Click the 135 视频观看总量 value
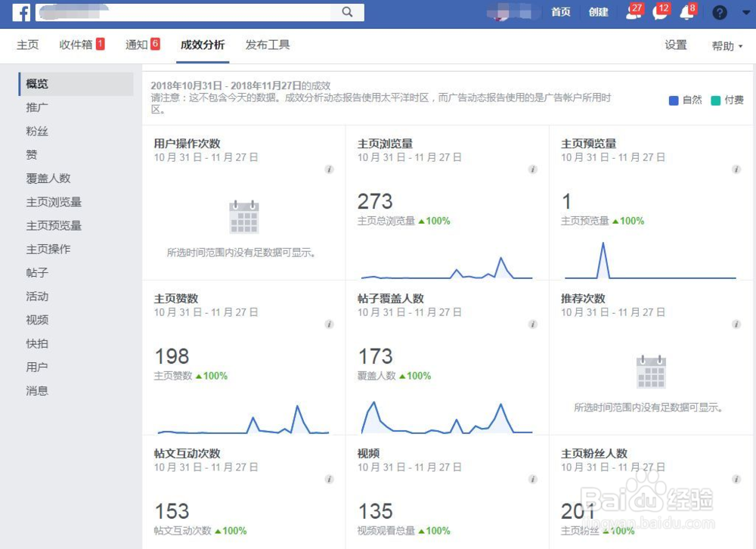756x549 pixels. pos(376,511)
